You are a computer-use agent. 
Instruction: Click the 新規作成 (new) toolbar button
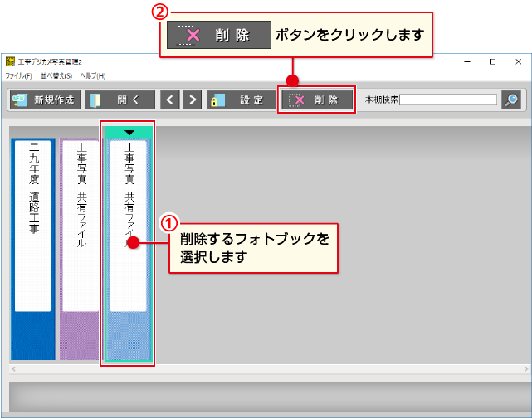pyautogui.click(x=44, y=100)
